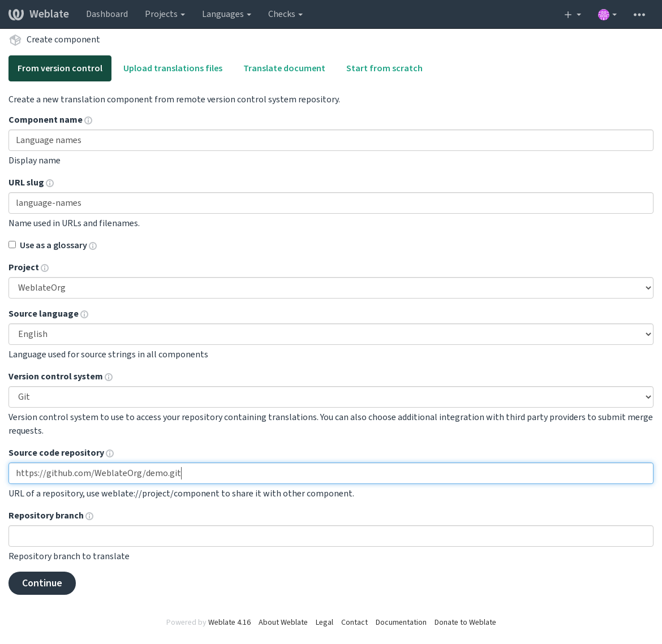Show info for Project field

(45, 268)
